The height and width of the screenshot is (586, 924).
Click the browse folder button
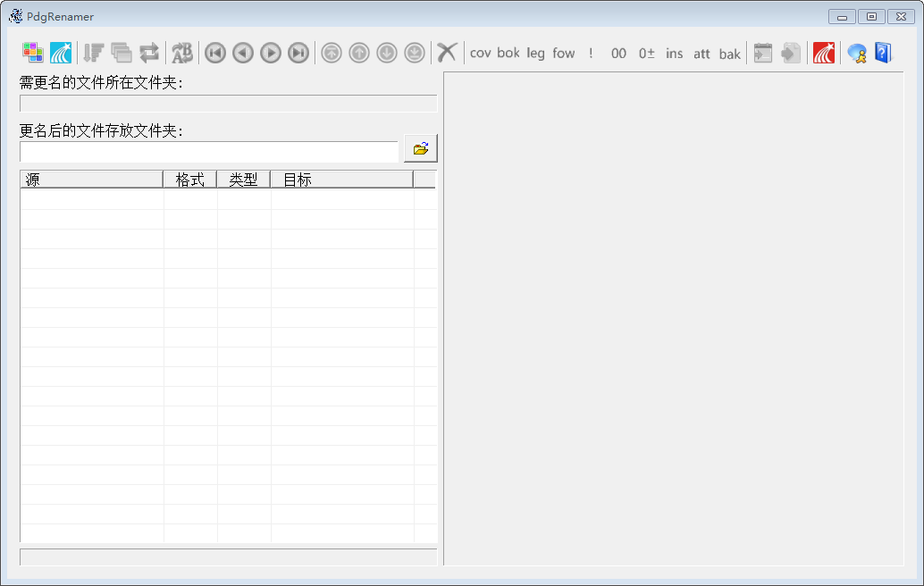pos(421,149)
